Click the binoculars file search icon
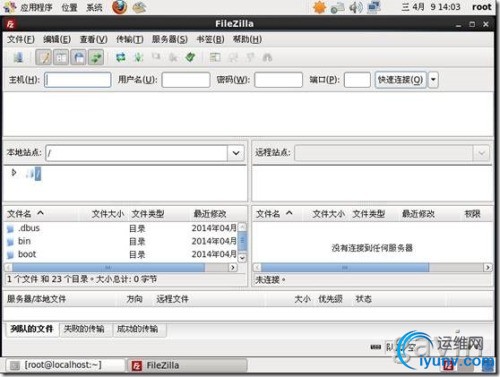Screen dimensions: 500x377 click(267, 57)
